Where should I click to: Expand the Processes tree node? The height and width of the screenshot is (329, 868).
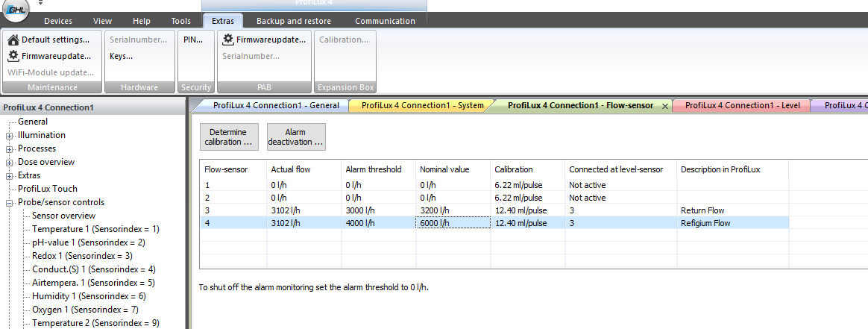pyautogui.click(x=10, y=149)
